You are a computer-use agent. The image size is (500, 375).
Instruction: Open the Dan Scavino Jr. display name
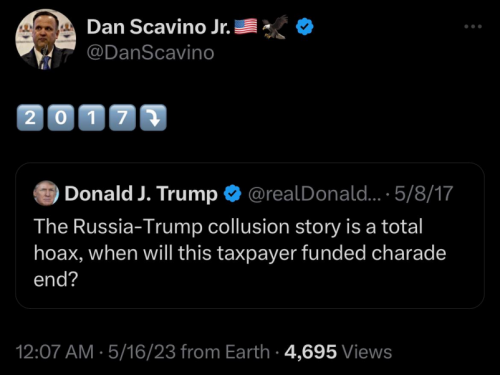tap(159, 27)
